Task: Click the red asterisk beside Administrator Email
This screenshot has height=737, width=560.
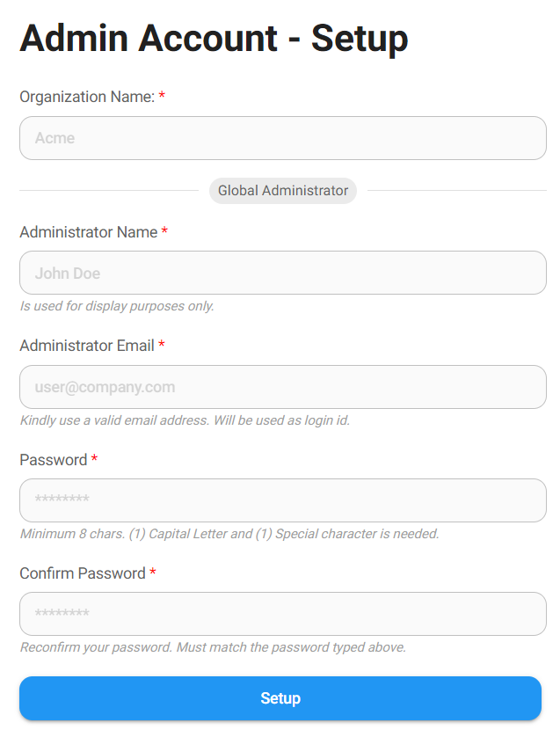Action: coord(162,345)
